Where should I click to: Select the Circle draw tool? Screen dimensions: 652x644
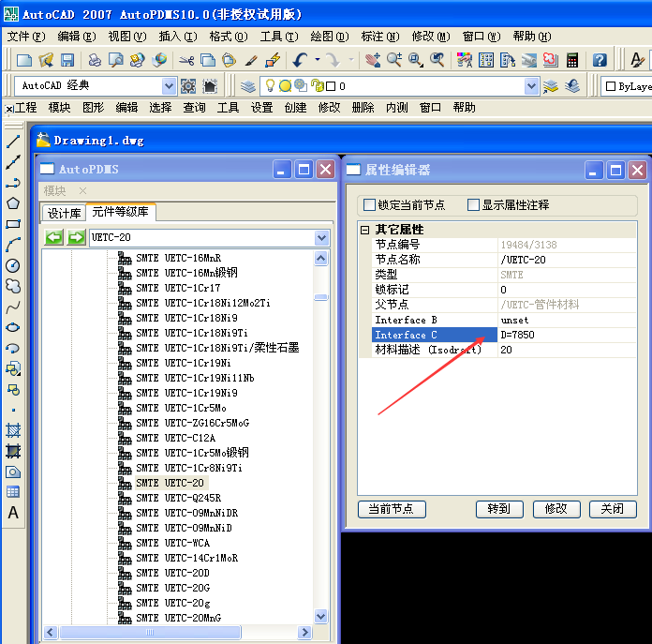[x=13, y=265]
